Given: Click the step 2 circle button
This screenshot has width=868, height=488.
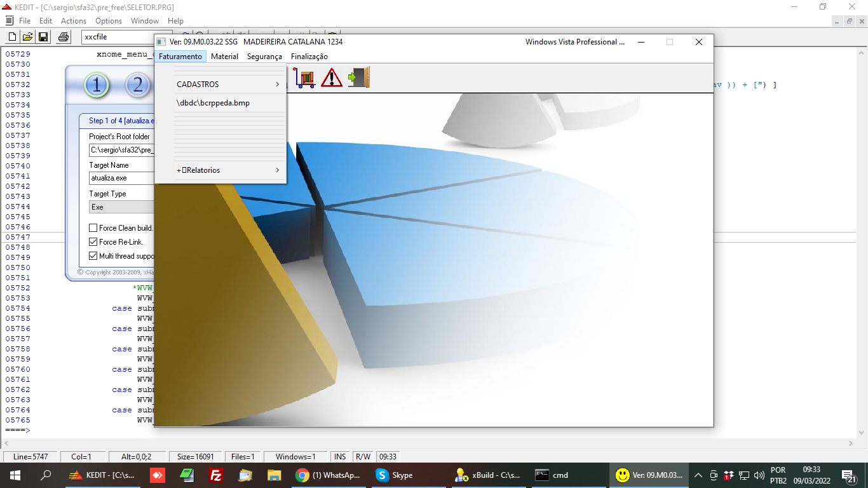Looking at the screenshot, I should (x=137, y=85).
